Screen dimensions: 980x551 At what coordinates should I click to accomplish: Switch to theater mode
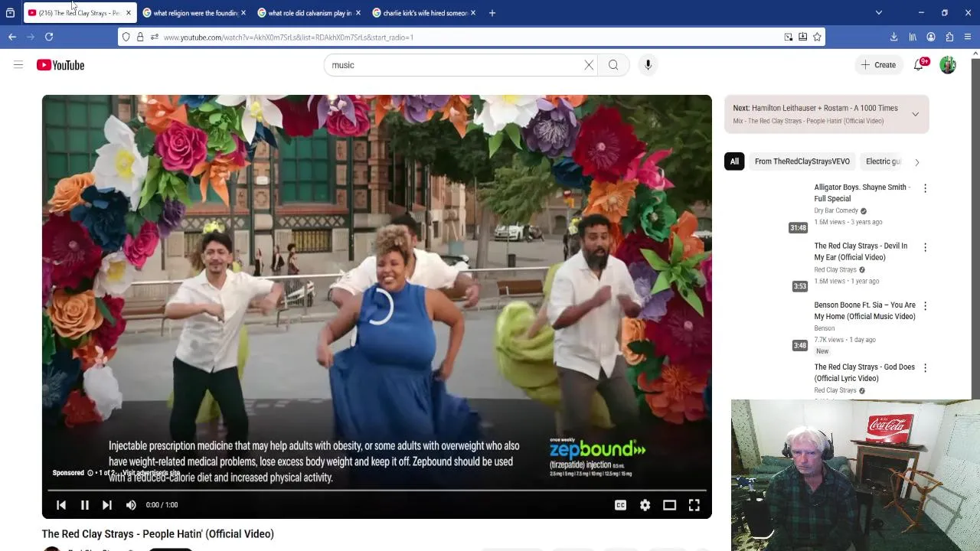(x=669, y=505)
